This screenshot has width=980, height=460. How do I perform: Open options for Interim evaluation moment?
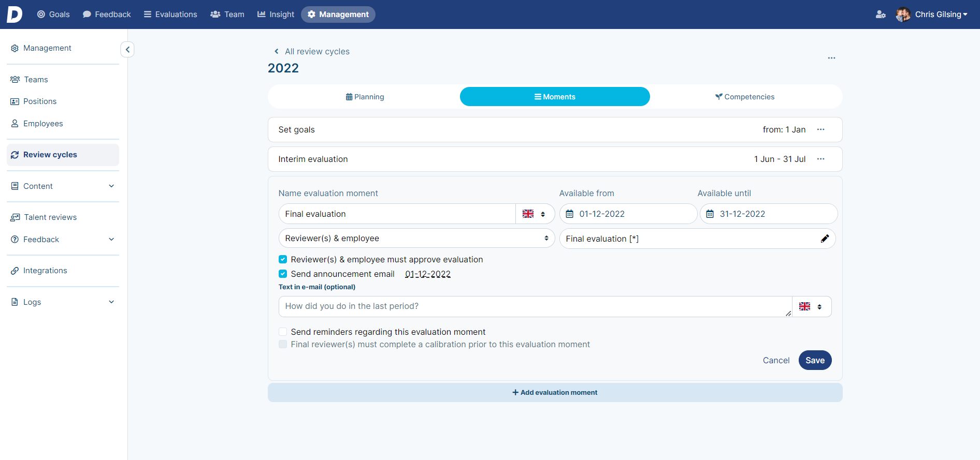point(821,159)
